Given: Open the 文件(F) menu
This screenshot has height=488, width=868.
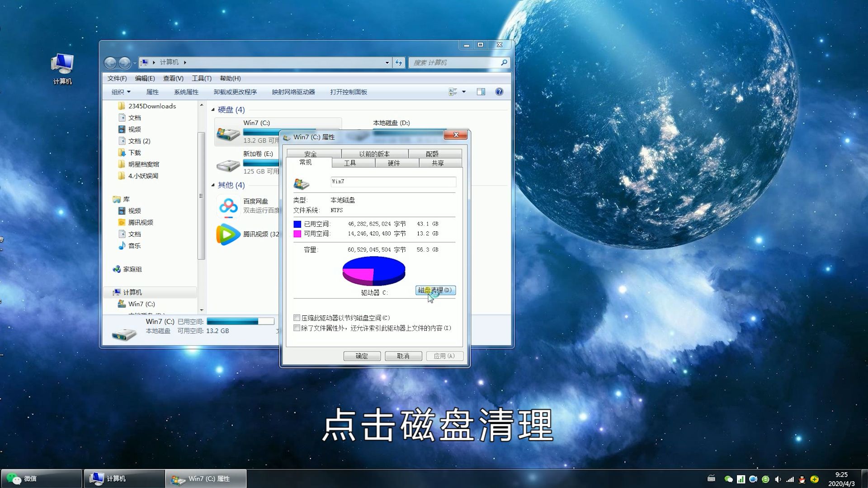Looking at the screenshot, I should point(117,78).
